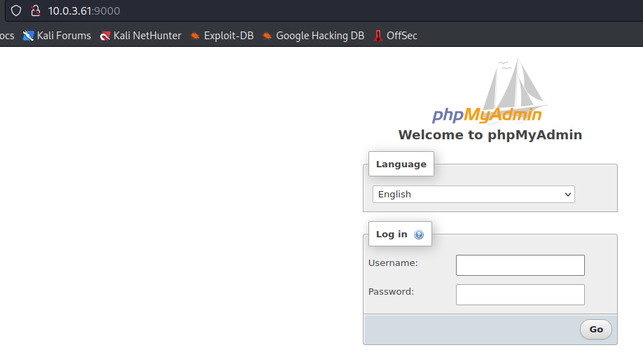Click the Go login button

click(x=596, y=329)
